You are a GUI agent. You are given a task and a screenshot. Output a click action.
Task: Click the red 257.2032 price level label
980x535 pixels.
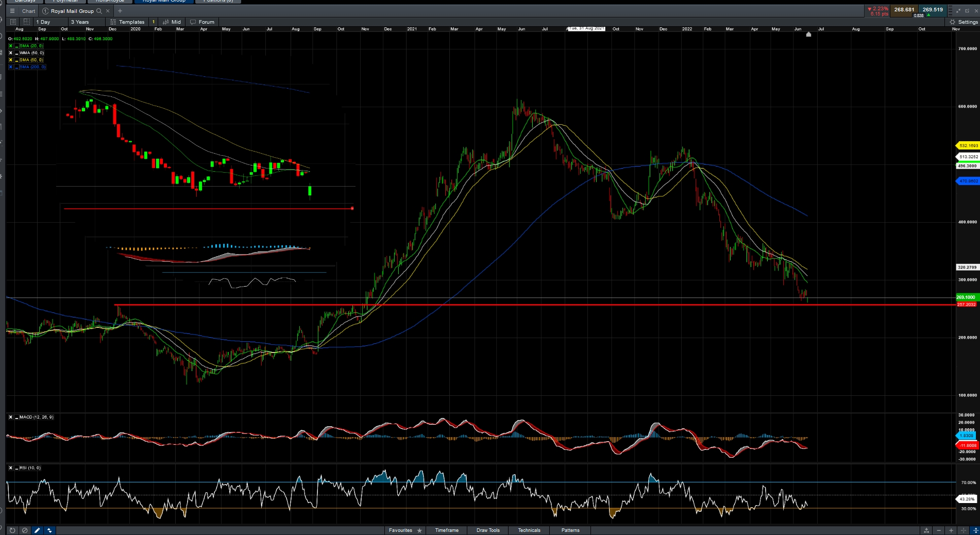967,305
